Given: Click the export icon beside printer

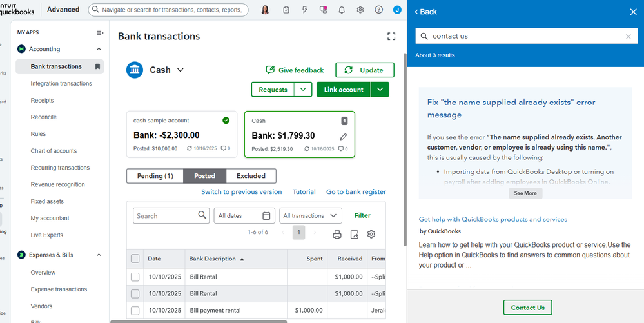Looking at the screenshot, I should click(355, 234).
